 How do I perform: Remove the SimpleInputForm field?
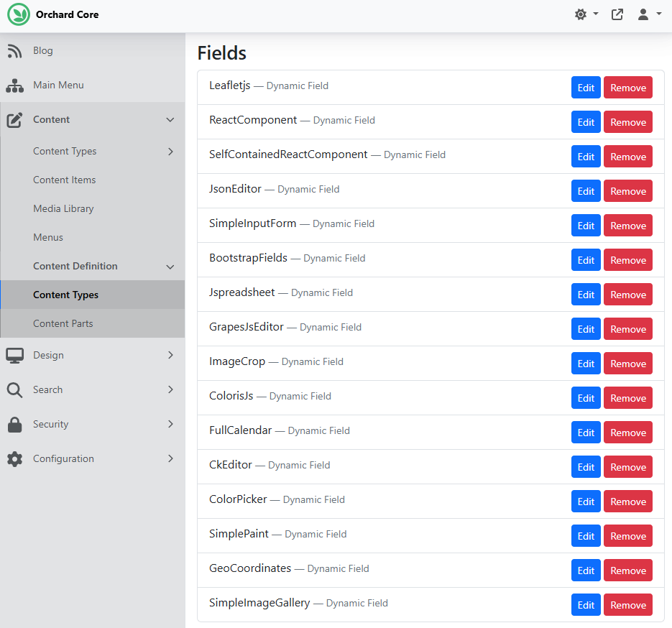pyautogui.click(x=628, y=226)
